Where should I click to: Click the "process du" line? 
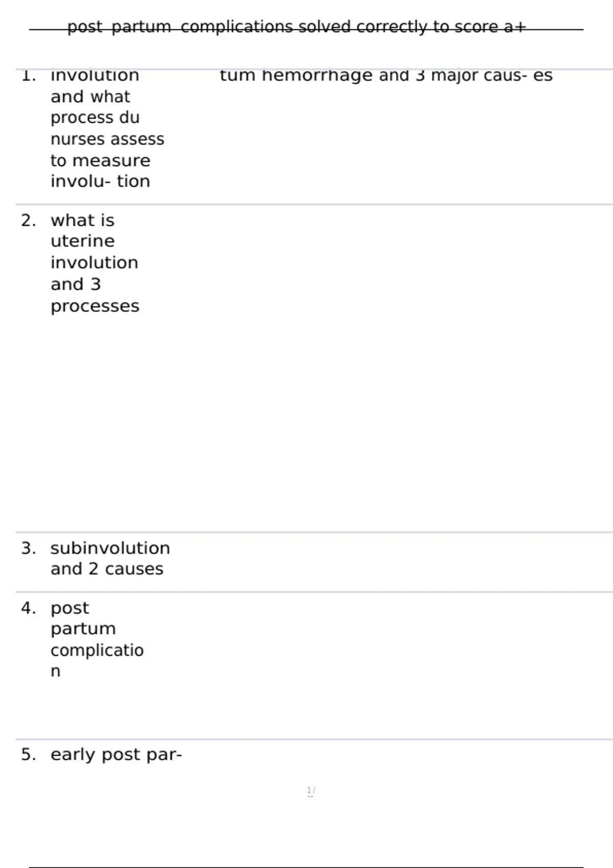pos(95,117)
